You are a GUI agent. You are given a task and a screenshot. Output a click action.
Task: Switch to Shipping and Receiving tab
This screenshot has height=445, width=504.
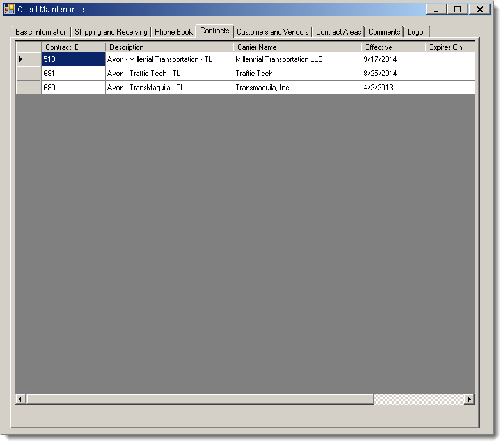pyautogui.click(x=111, y=32)
